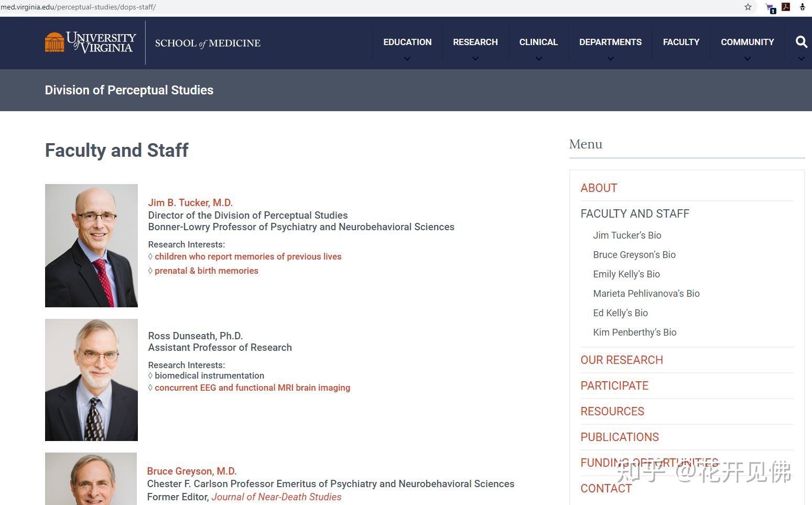Viewport: 812px width, 505px height.
Task: Open Kim Penberthy's Bio sidebar link
Action: (x=635, y=332)
